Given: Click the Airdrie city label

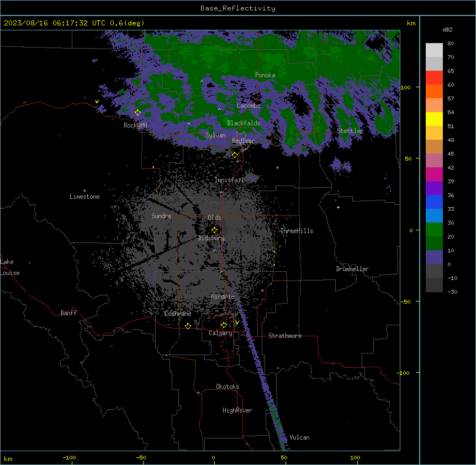Looking at the screenshot, I should (x=223, y=297).
